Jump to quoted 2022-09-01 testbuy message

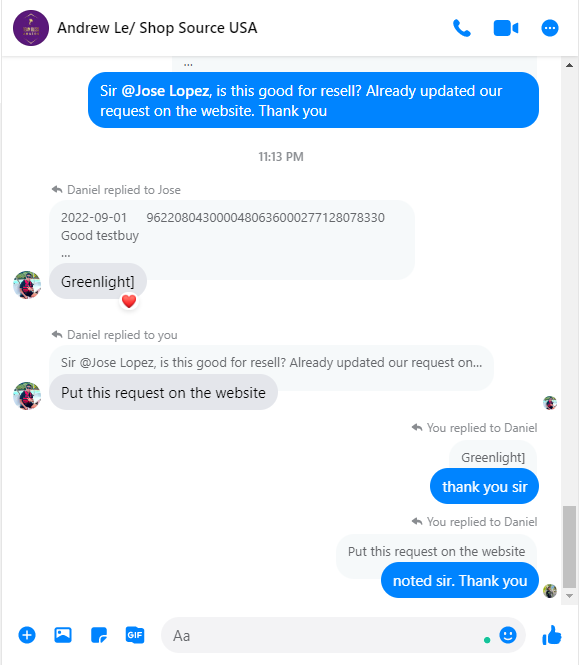point(231,235)
